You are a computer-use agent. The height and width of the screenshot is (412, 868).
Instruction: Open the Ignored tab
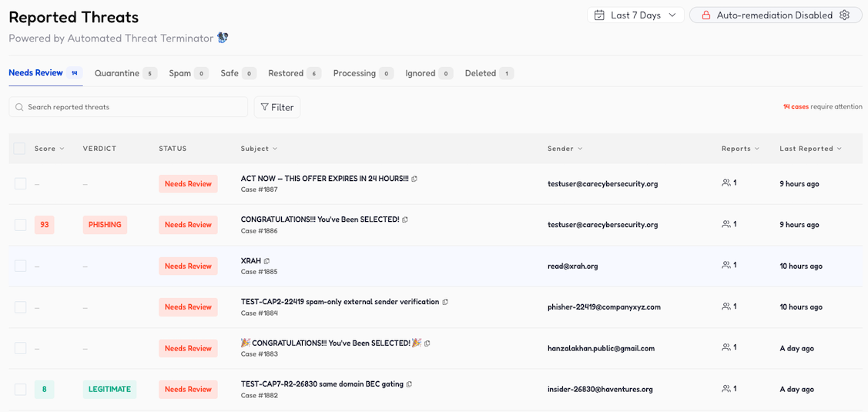click(429, 73)
